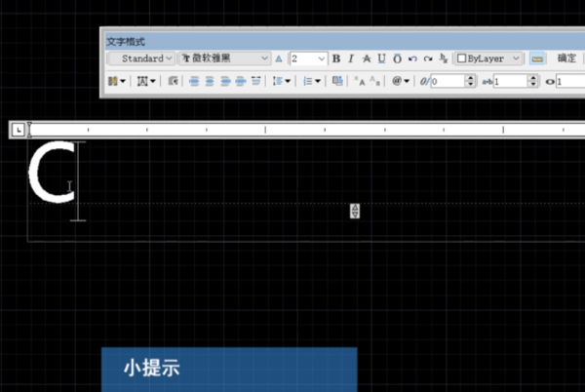
Task: Click the oblique angle input field
Action: 448,82
